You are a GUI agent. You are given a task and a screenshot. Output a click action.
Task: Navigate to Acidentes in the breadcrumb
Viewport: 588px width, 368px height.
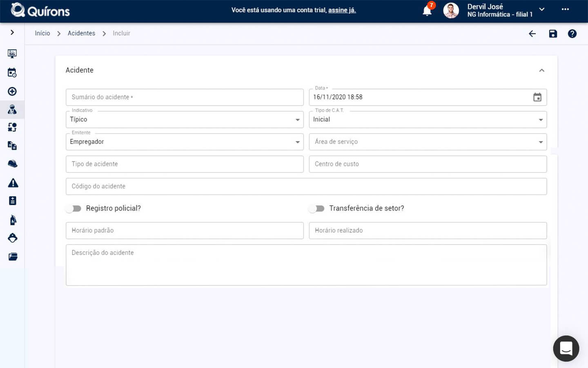pos(81,33)
